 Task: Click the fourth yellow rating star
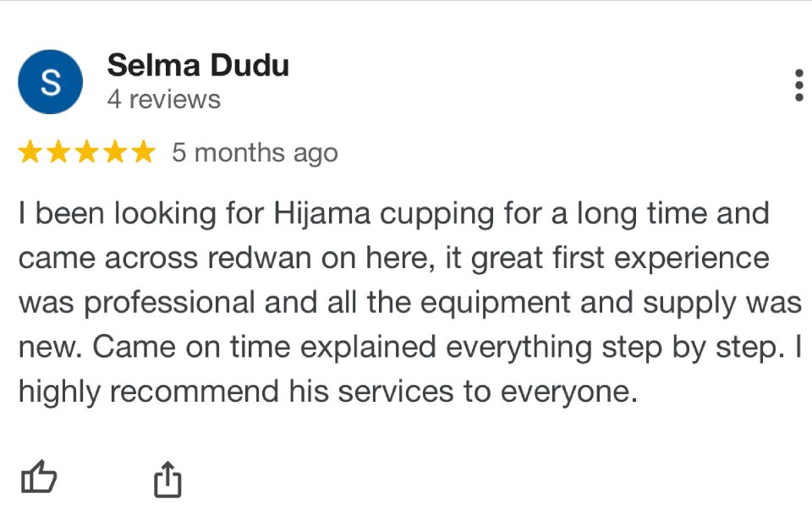pos(115,151)
